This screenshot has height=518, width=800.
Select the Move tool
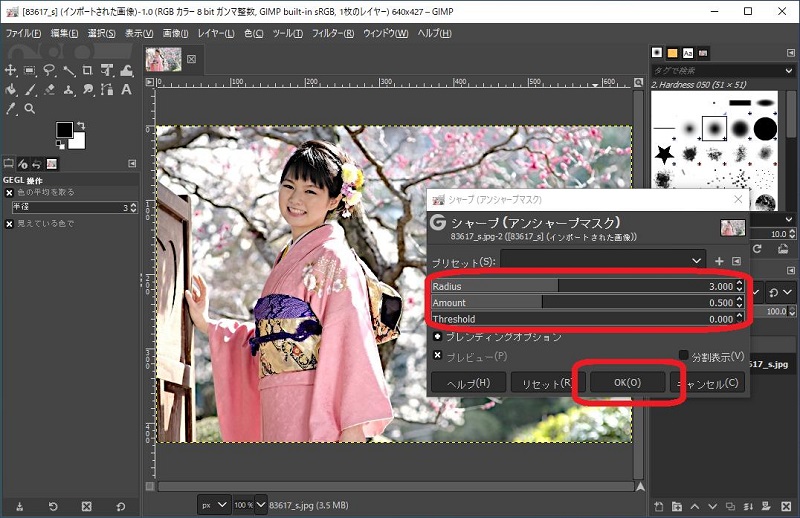point(10,70)
